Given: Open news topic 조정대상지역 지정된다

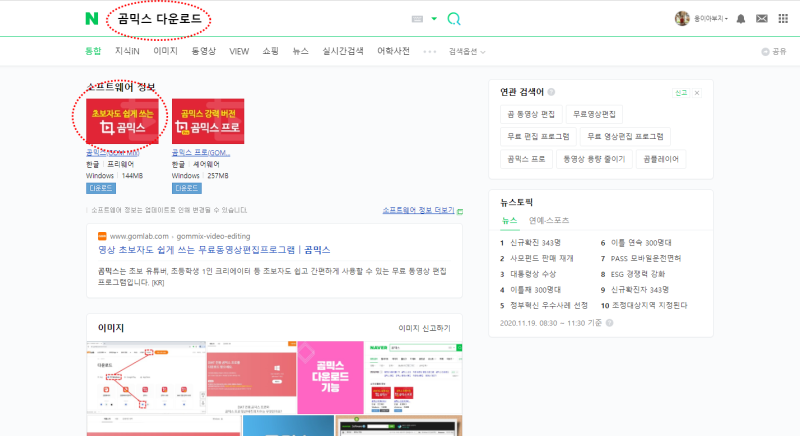Looking at the screenshot, I should (x=649, y=305).
